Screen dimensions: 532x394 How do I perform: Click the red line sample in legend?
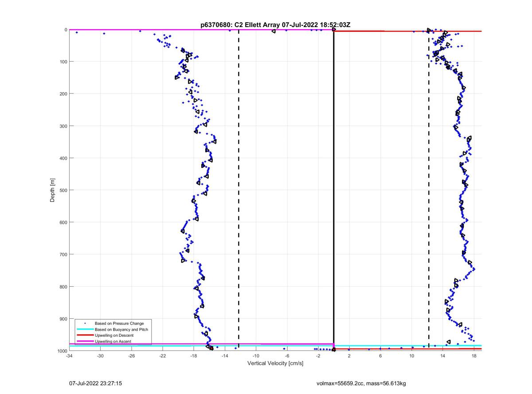click(x=85, y=335)
